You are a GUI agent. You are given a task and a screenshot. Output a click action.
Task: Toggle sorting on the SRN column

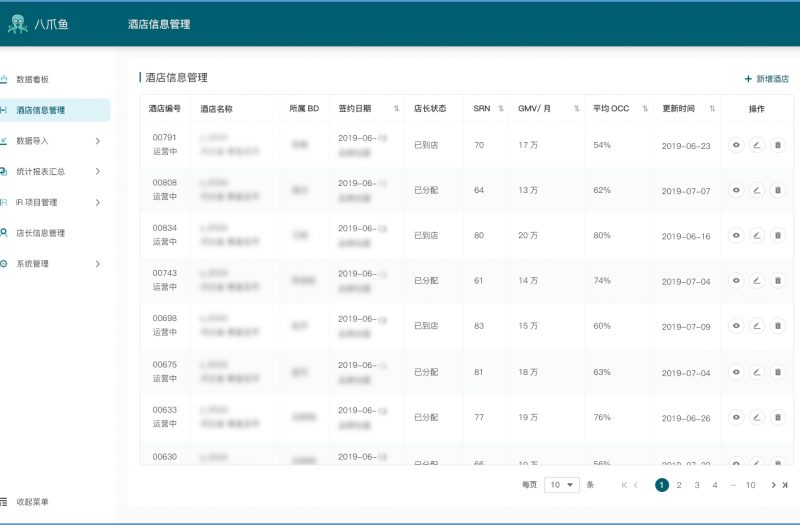pos(500,109)
